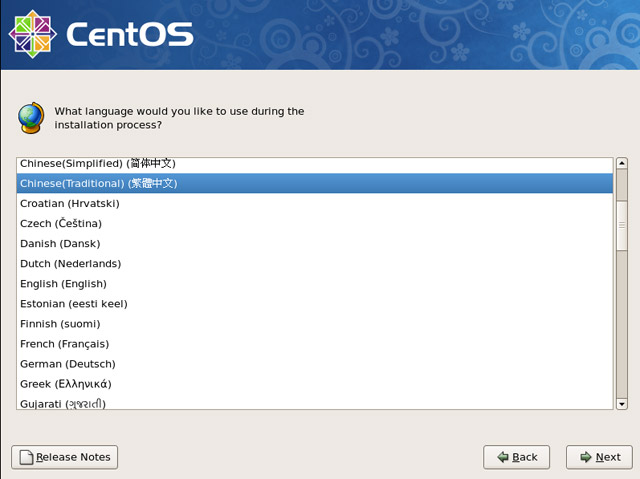
Task: Open the Release Notes document
Action: [x=64, y=457]
